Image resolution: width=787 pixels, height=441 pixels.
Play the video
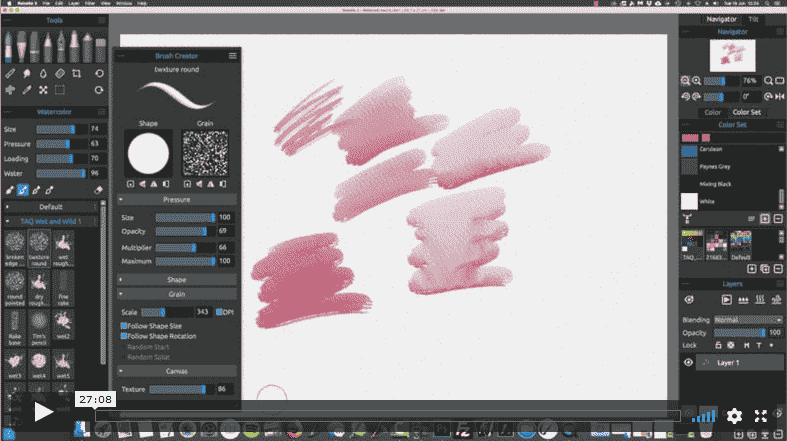43,412
